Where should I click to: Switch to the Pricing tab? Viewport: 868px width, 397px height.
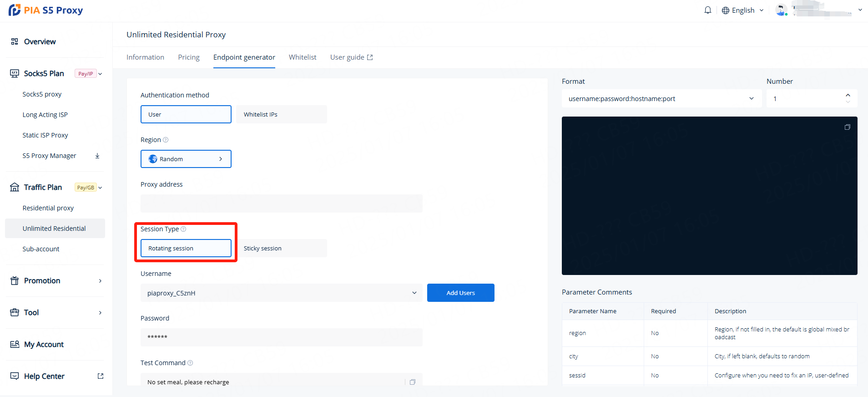coord(189,57)
